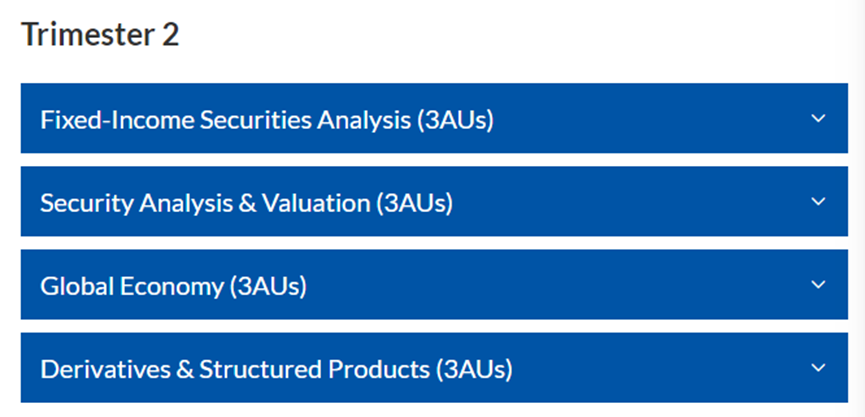Image resolution: width=865 pixels, height=417 pixels.
Task: Click the (3AUs) label beside Global Economy
Action: (x=267, y=286)
